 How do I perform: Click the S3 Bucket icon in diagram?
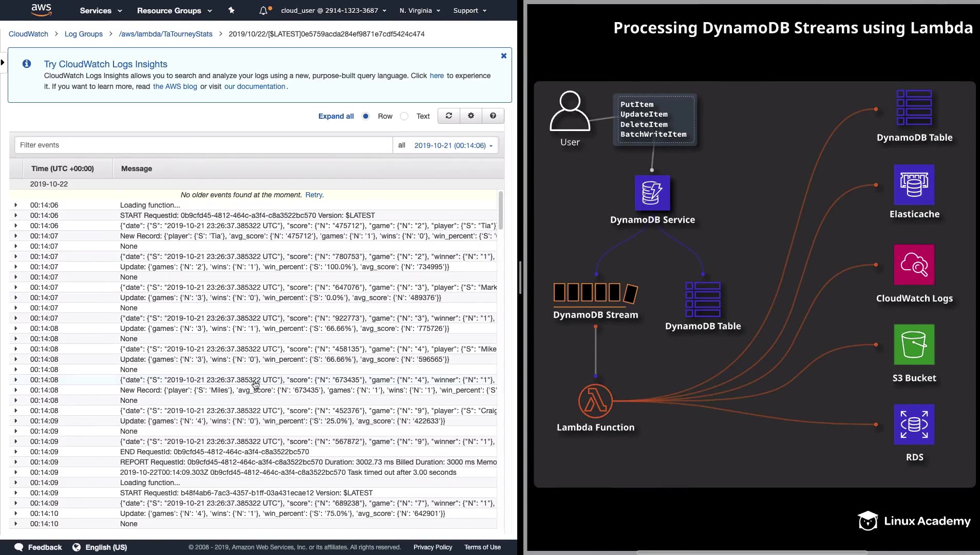(x=914, y=345)
